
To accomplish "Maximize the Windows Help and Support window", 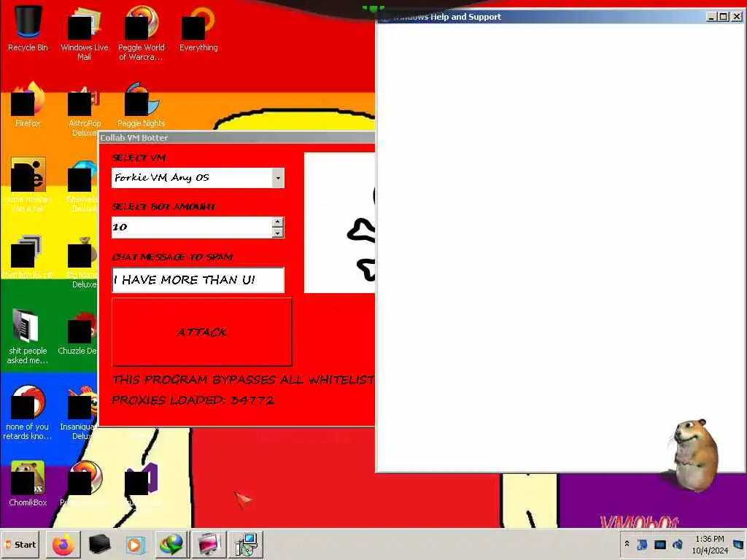I will pos(724,17).
